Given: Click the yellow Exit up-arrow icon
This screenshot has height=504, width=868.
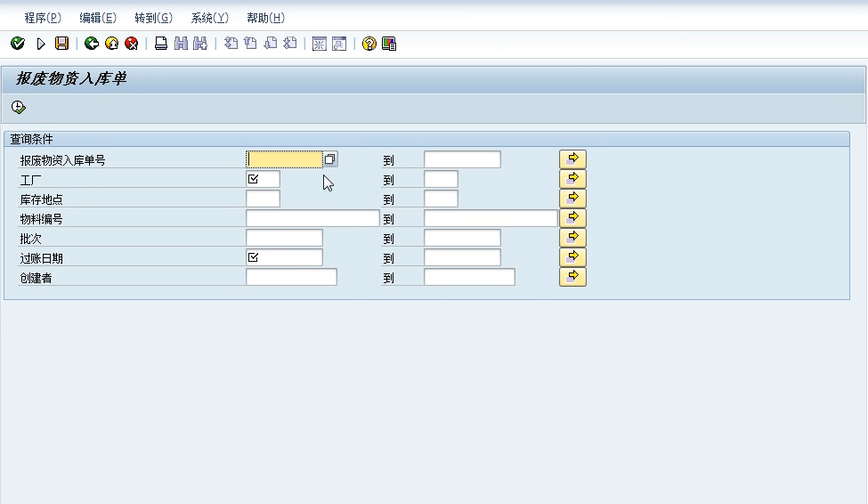Looking at the screenshot, I should point(111,44).
